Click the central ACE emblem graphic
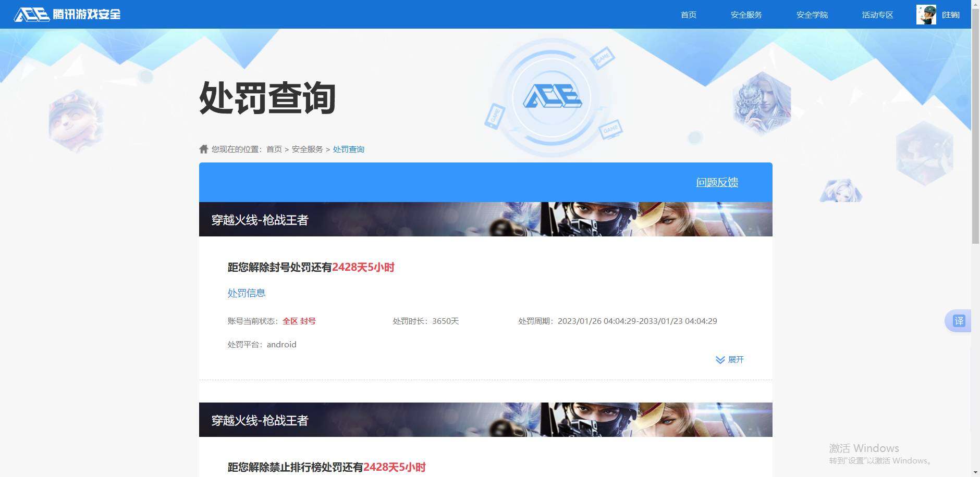The width and height of the screenshot is (980, 477). click(x=552, y=97)
